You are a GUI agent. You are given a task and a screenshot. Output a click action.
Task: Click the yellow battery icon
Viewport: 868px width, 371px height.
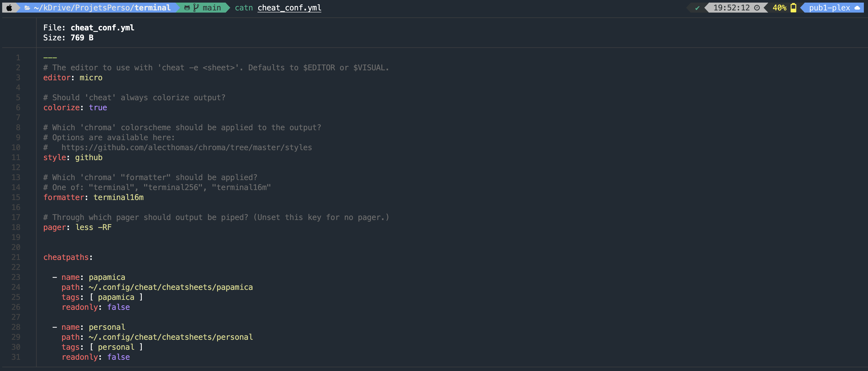794,8
